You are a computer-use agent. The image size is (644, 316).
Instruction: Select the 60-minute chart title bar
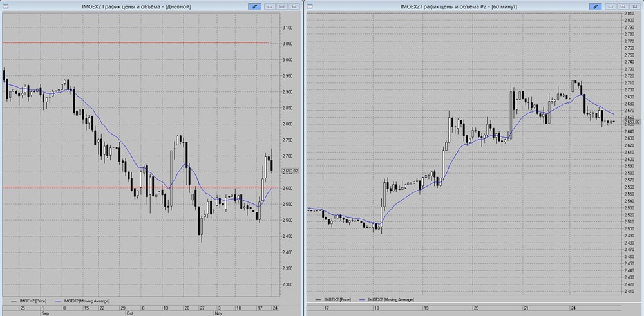click(459, 6)
